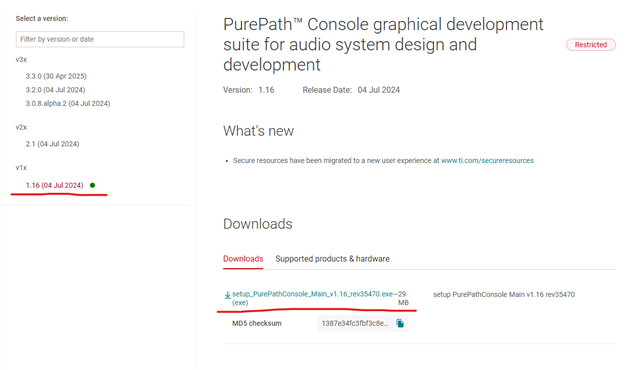Click the v3x group heading

click(x=21, y=60)
